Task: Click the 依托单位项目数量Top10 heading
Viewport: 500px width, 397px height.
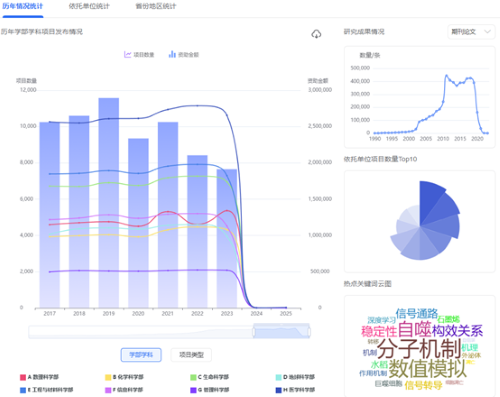Action: pyautogui.click(x=380, y=159)
